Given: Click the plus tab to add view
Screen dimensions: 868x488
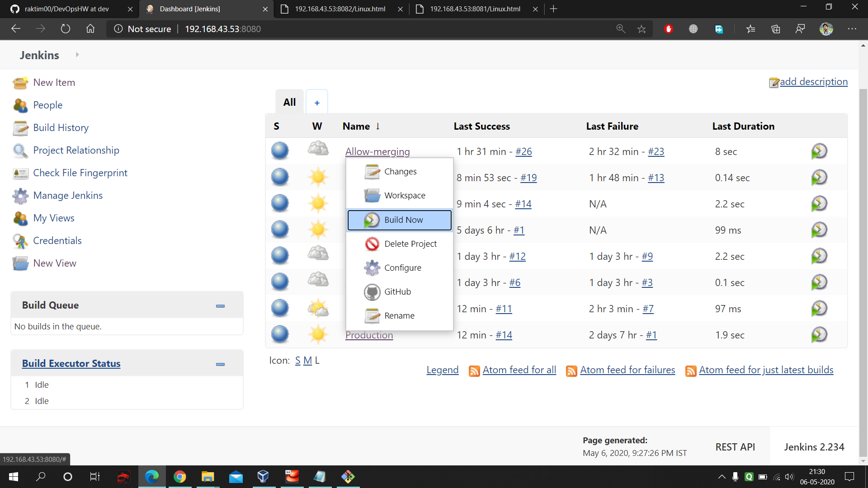Looking at the screenshot, I should pyautogui.click(x=317, y=103).
